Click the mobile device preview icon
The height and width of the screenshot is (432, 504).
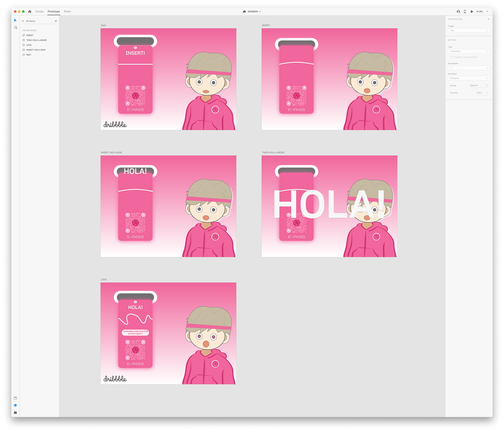tap(465, 12)
